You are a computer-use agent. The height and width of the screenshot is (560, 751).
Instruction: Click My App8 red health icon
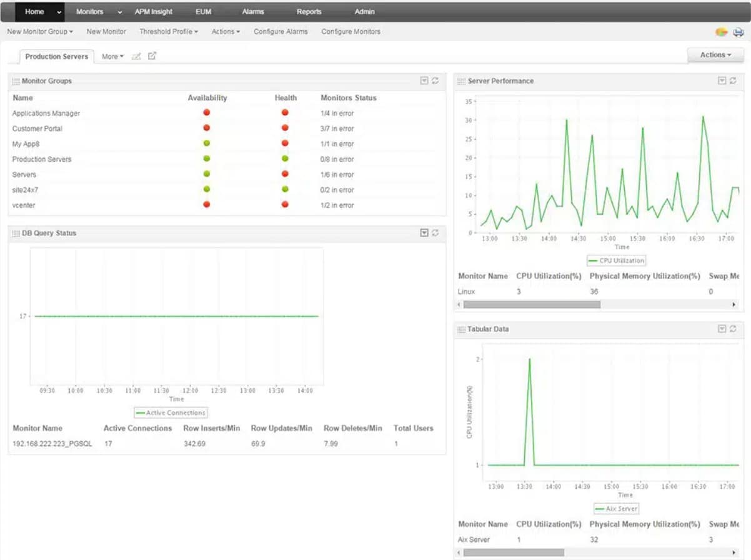click(285, 143)
